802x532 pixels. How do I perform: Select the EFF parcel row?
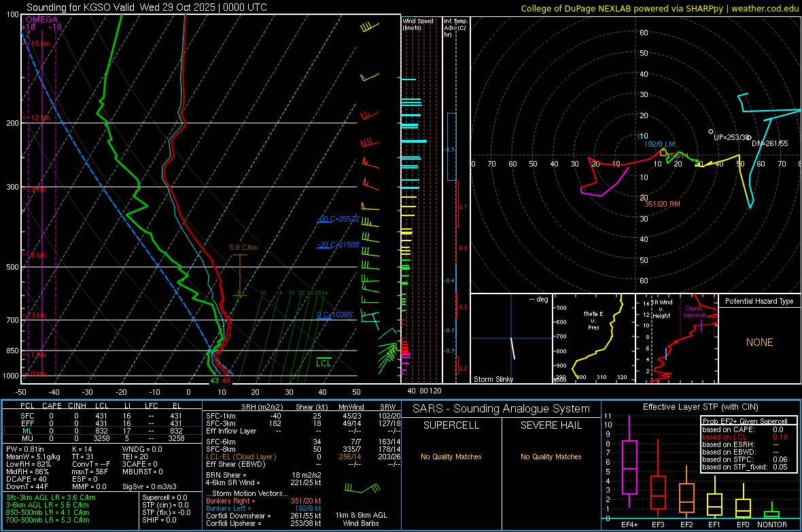point(102,423)
